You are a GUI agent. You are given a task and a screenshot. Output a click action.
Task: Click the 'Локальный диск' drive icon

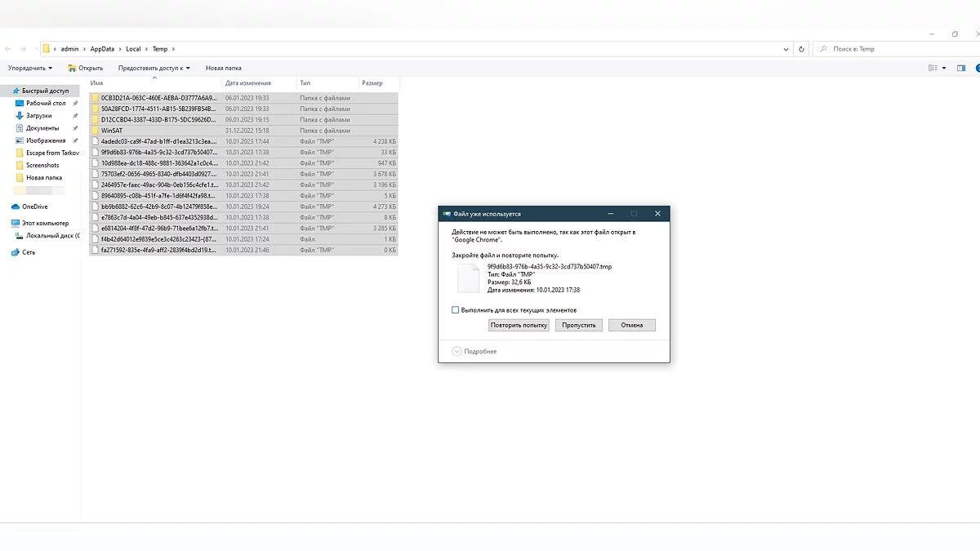pos(20,235)
